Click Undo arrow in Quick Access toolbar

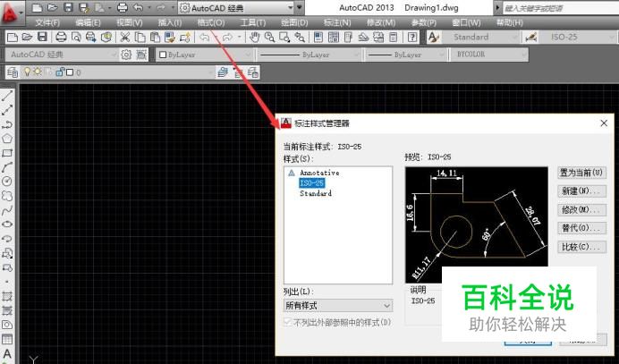click(138, 7)
